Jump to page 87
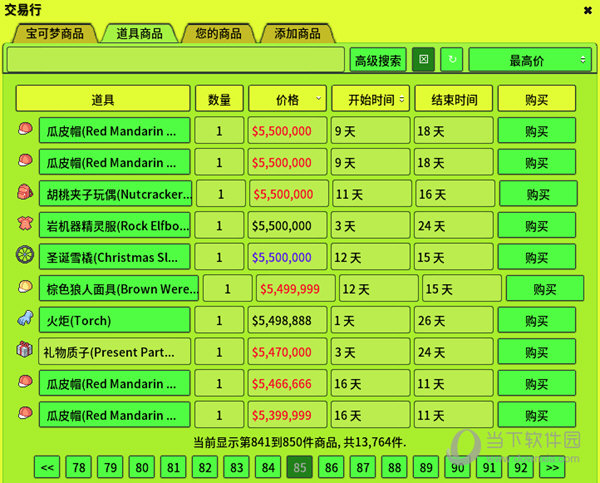Viewport: 600px width, 483px height. (x=363, y=467)
